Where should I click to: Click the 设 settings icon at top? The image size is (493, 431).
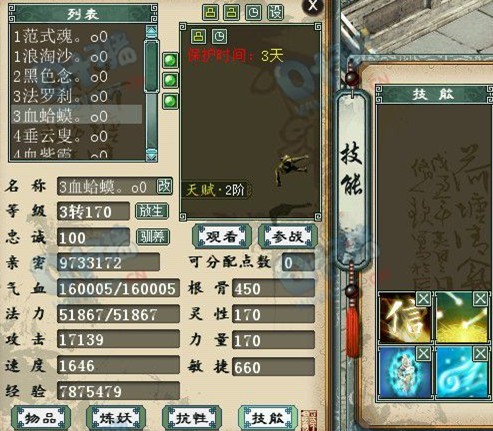pos(276,13)
